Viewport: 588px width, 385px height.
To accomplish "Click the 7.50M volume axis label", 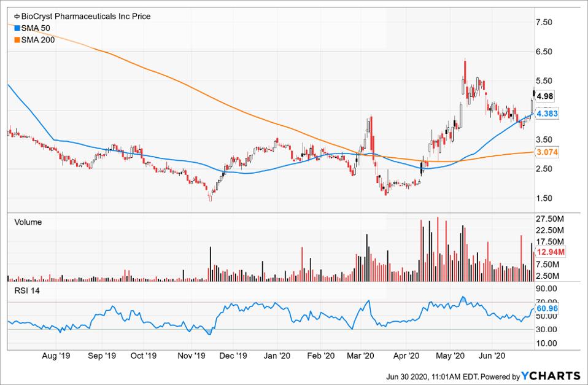I will tap(548, 265).
